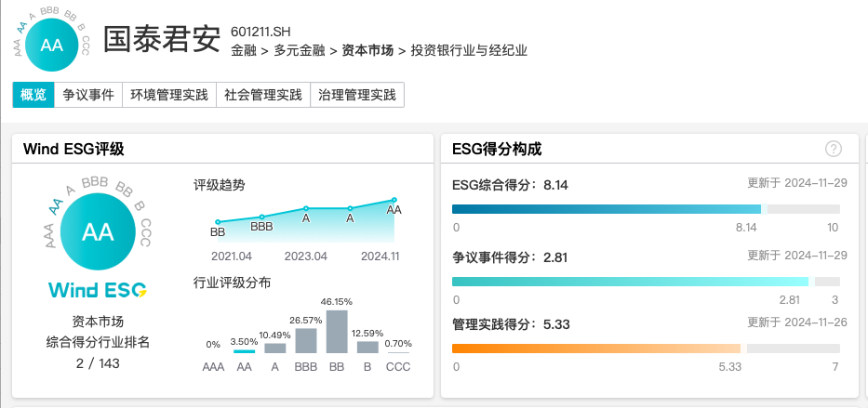
Task: Click the 2023.04 label on the trend axis
Action: pyautogui.click(x=305, y=257)
